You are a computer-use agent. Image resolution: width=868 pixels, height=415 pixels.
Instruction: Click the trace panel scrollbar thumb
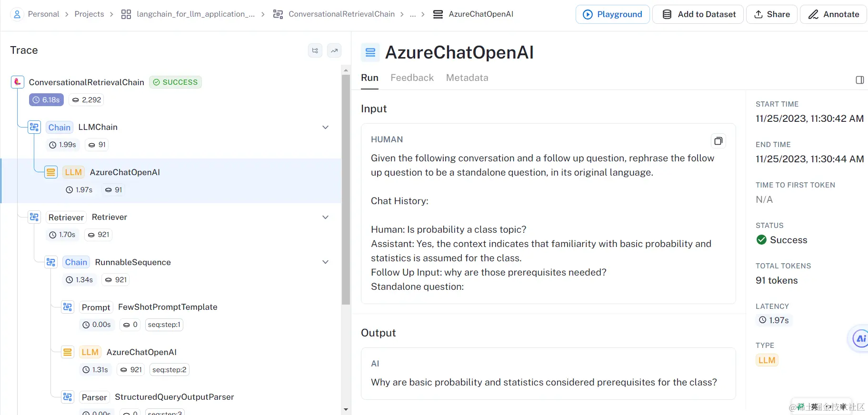click(346, 189)
